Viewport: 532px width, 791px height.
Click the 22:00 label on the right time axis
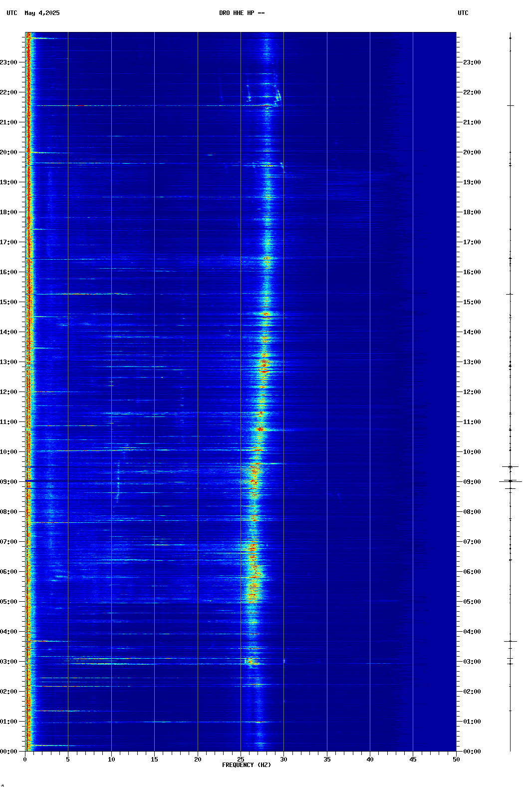point(472,92)
